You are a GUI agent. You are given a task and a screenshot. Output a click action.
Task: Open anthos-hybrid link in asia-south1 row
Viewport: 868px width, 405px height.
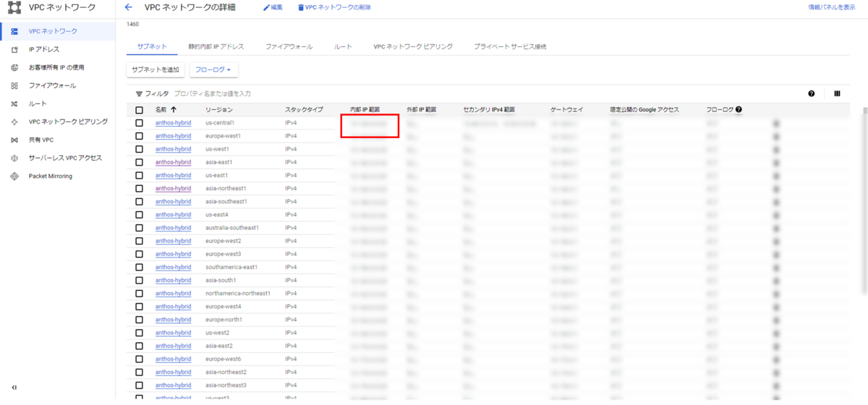pos(173,280)
